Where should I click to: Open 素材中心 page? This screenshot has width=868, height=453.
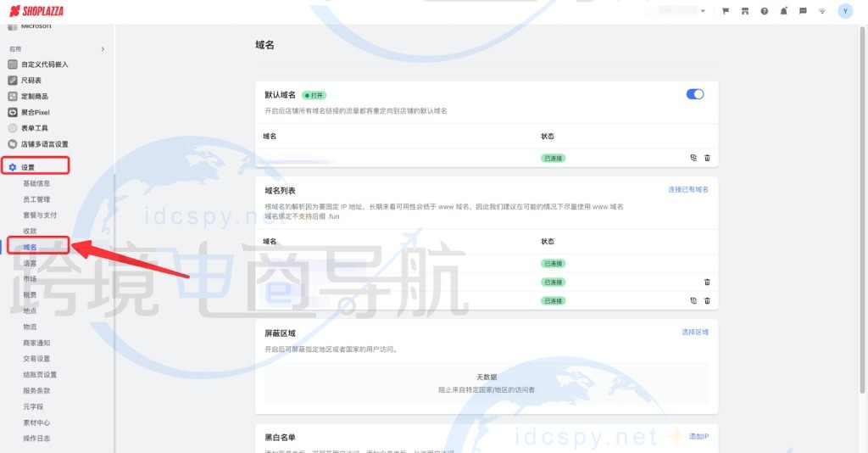tap(36, 422)
